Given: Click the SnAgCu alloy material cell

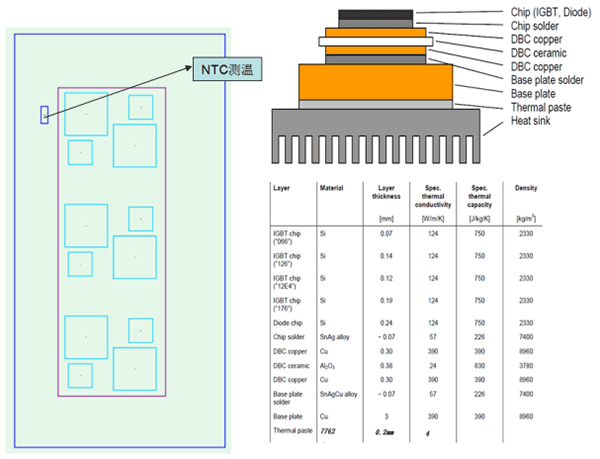Looking at the screenshot, I should tap(338, 394).
